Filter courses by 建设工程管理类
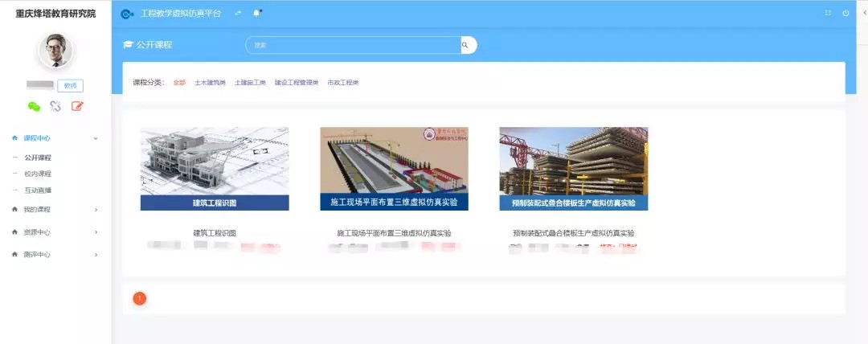 pos(297,83)
